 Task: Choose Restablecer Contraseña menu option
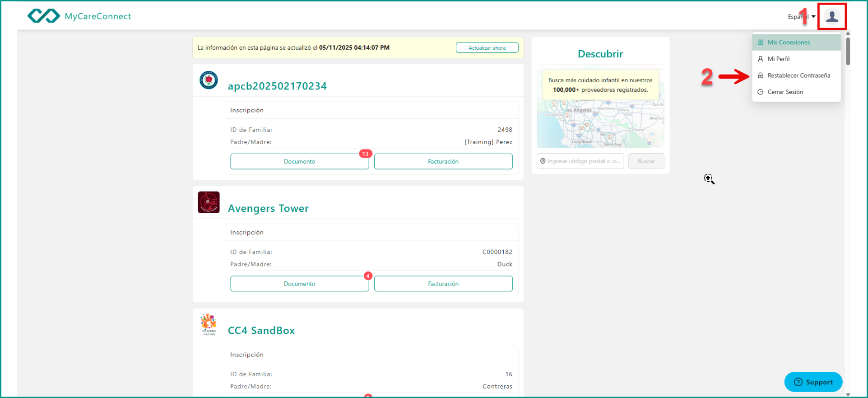798,75
